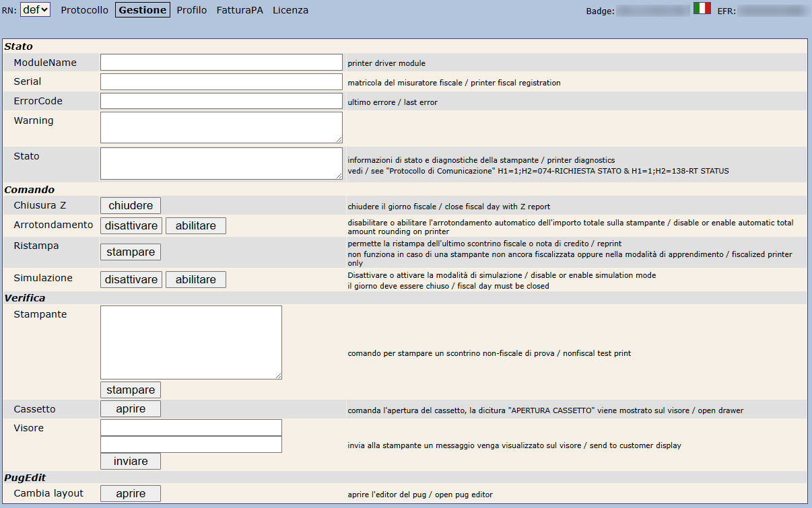Open pug editor via Cambia layout aprire
The image size is (812, 508).
[131, 493]
